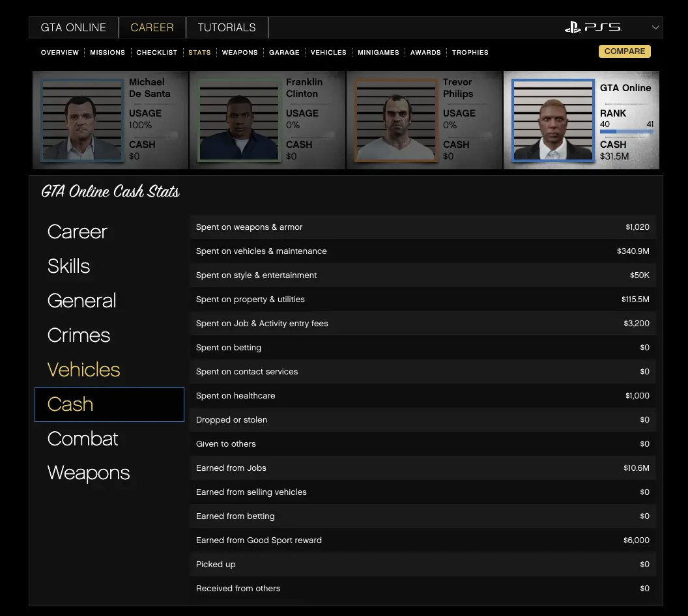Go to the Overview section
Screen dimensions: 688x616
(x=60, y=52)
